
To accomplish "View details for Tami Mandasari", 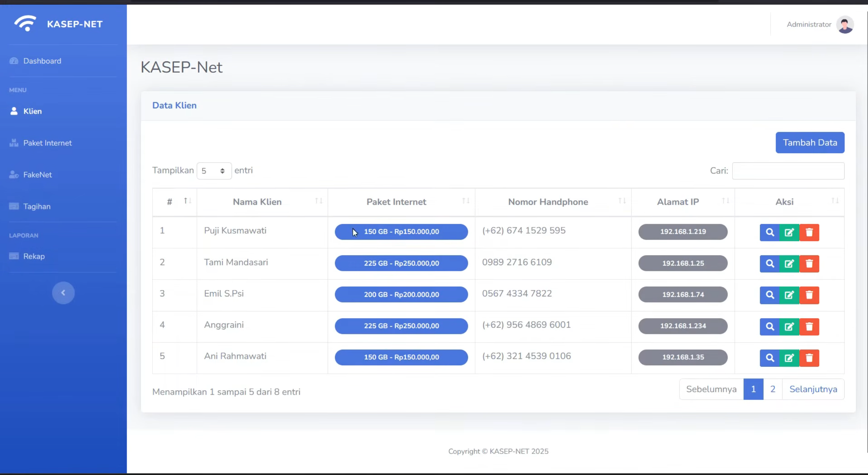I will click(x=770, y=263).
